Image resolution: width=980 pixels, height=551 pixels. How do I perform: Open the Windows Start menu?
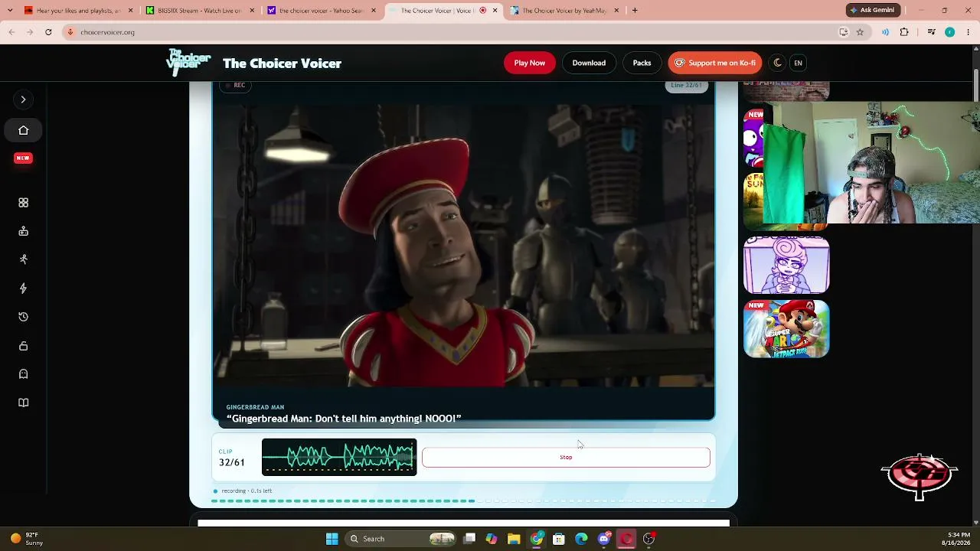332,539
